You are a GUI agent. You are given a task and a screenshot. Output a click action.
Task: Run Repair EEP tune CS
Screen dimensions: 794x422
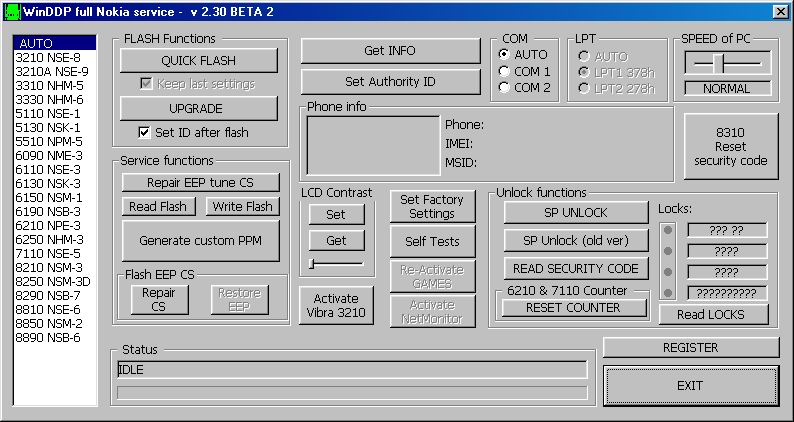pyautogui.click(x=201, y=183)
